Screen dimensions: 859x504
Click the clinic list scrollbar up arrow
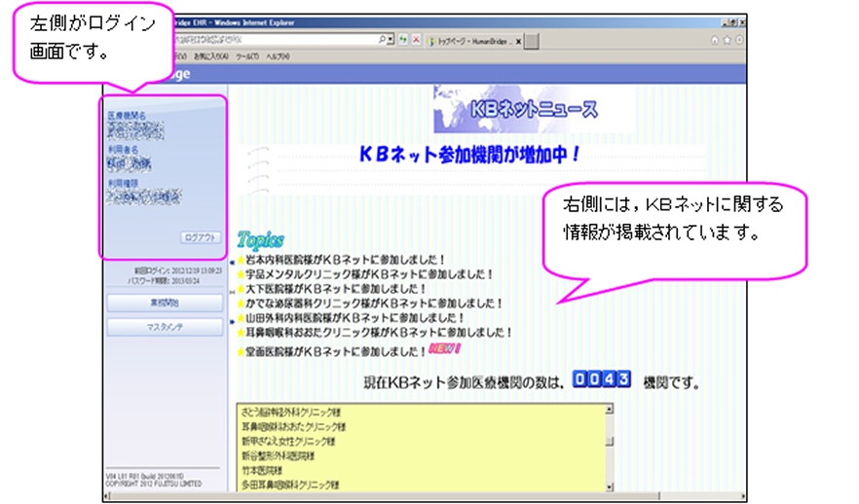point(610,410)
